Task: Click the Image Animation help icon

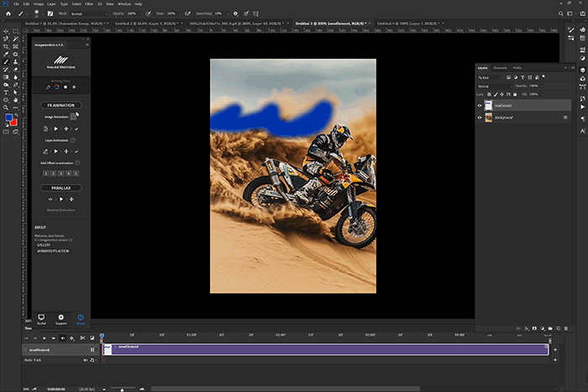Action: coord(72,117)
